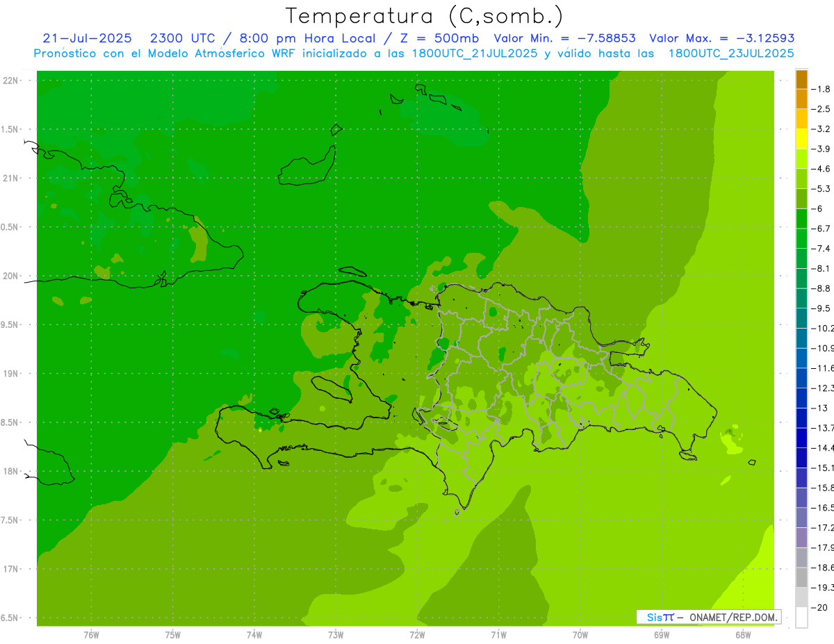Click '1800UTC_23JUL2025' valid-until time text
834x644 pixels.
(x=731, y=53)
